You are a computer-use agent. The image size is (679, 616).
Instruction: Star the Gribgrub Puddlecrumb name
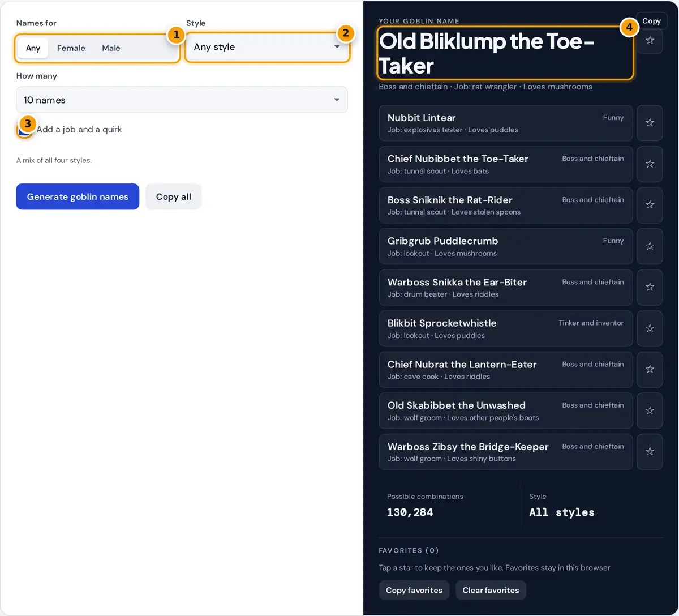[650, 246]
